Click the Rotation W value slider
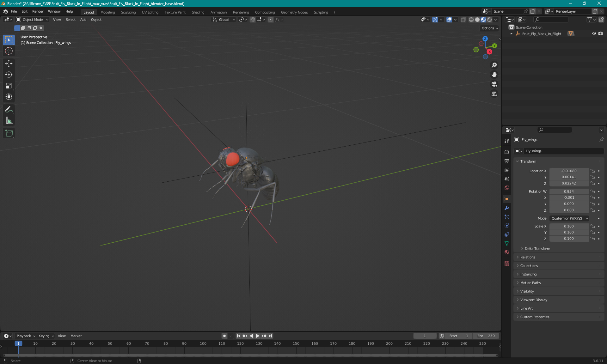Viewport: 607px width, 364px height. [569, 191]
